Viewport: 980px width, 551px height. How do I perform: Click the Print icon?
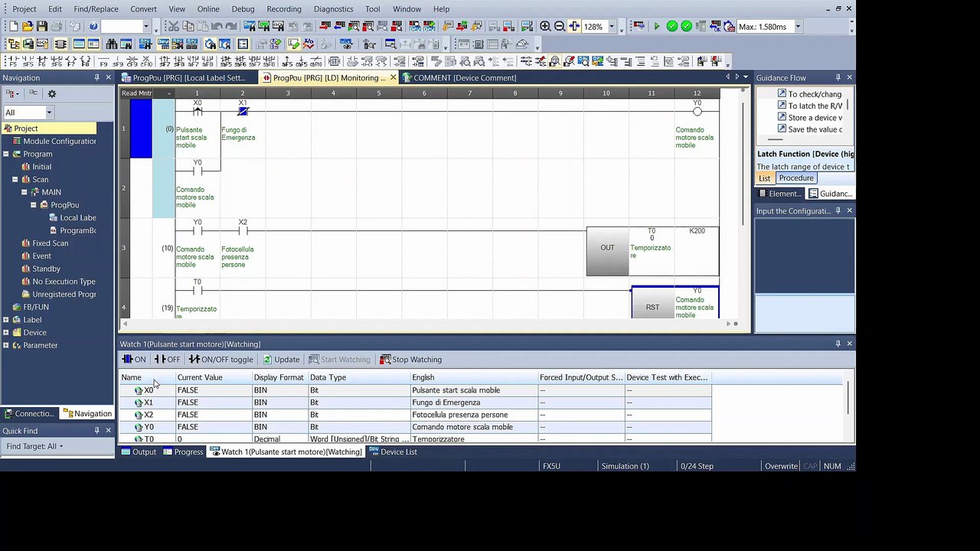[x=57, y=26]
